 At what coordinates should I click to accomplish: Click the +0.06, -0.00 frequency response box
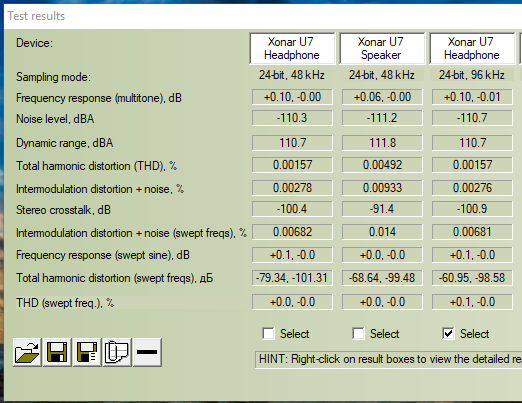point(382,97)
